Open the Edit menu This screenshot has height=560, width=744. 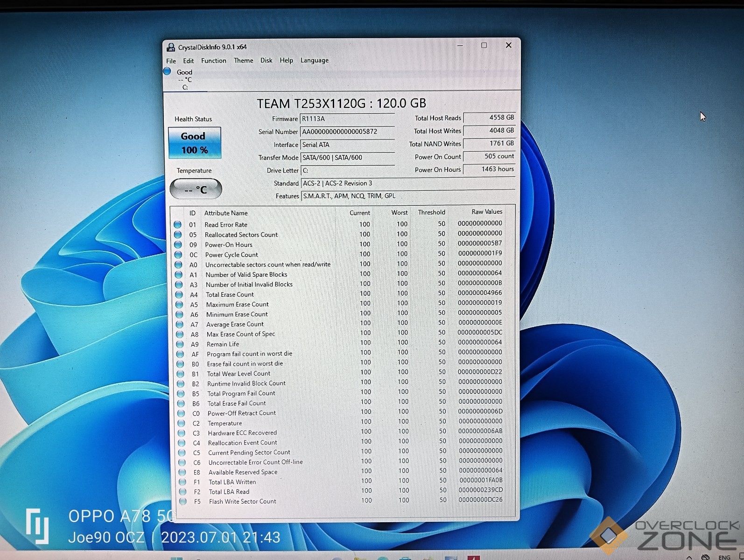[x=188, y=61]
